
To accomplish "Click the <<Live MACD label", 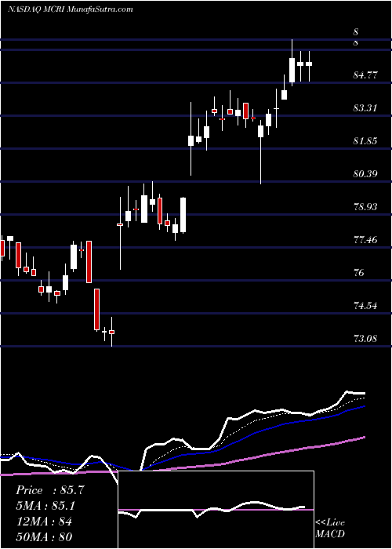I will 330,529.
